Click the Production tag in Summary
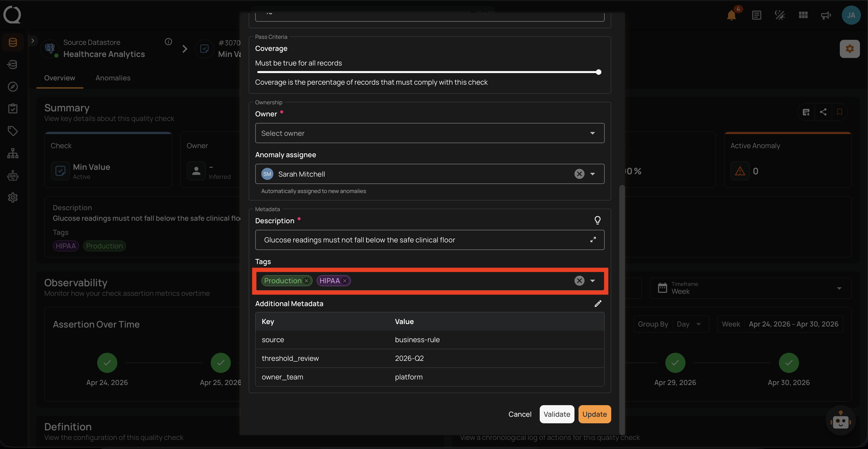868x449 pixels. (104, 246)
